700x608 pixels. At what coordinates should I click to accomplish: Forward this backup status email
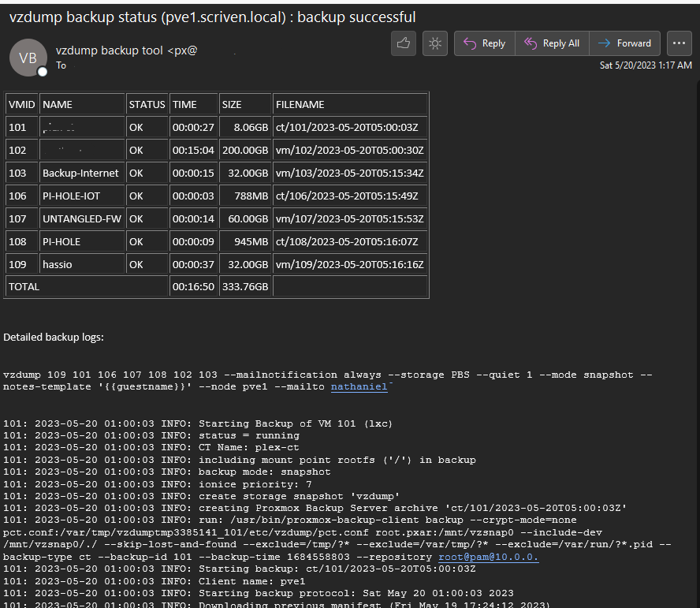click(x=625, y=43)
